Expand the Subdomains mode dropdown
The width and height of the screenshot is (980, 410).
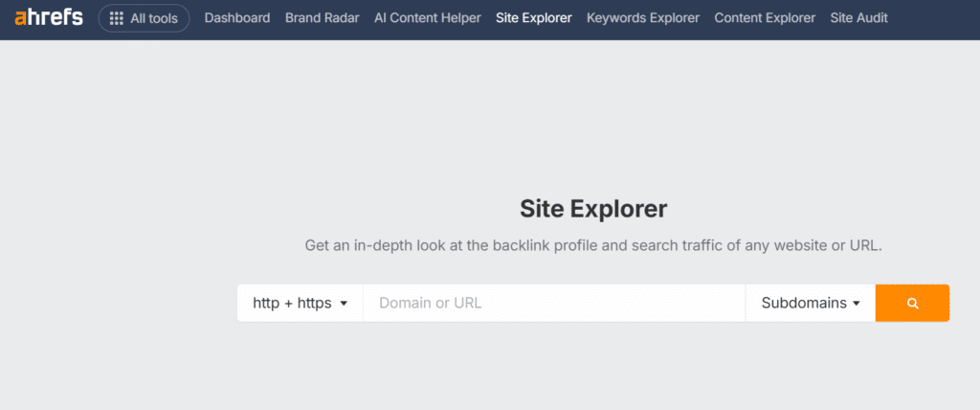coord(811,303)
